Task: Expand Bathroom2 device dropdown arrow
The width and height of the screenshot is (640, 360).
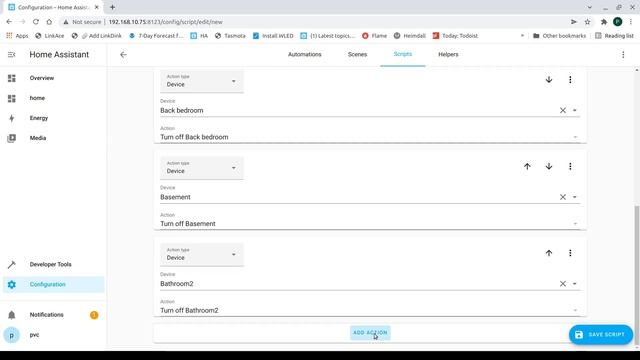Action: coord(574,284)
